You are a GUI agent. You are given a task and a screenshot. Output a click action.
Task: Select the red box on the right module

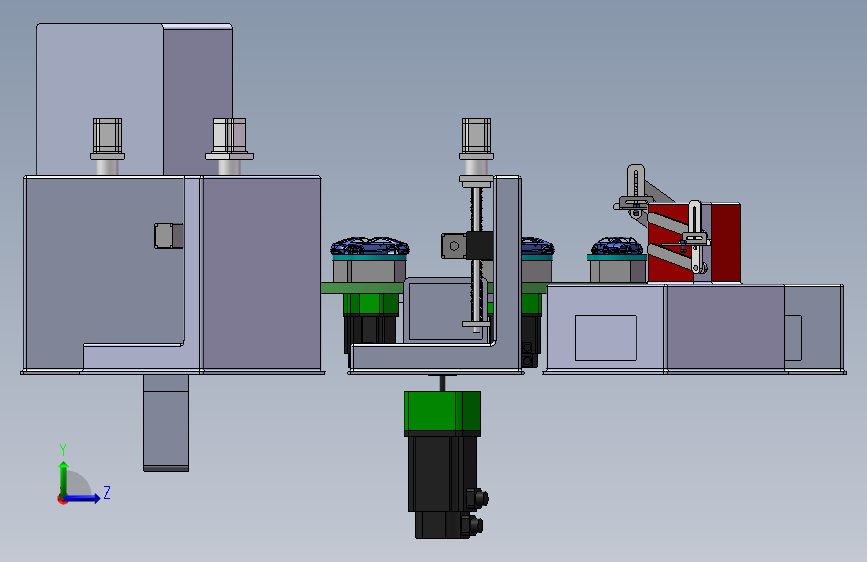(x=694, y=243)
